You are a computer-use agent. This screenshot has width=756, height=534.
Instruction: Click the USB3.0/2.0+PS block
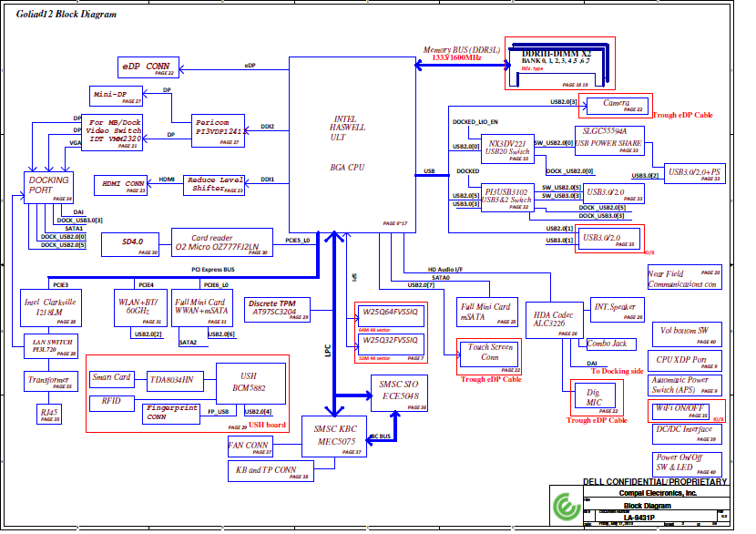click(695, 174)
